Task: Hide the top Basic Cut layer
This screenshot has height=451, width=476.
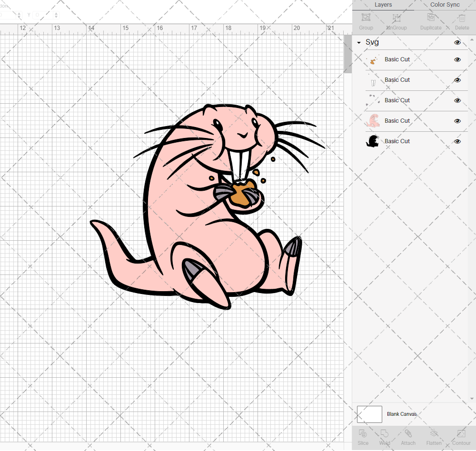Action: [x=457, y=60]
